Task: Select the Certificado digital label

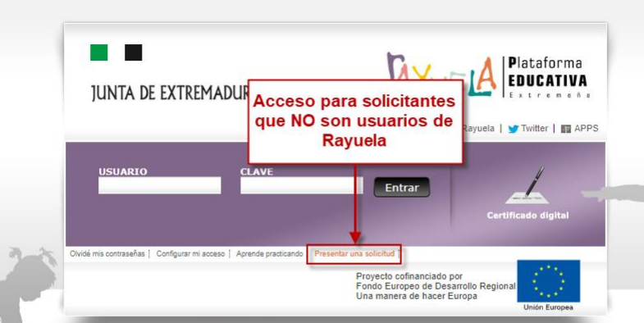Action: tap(528, 216)
